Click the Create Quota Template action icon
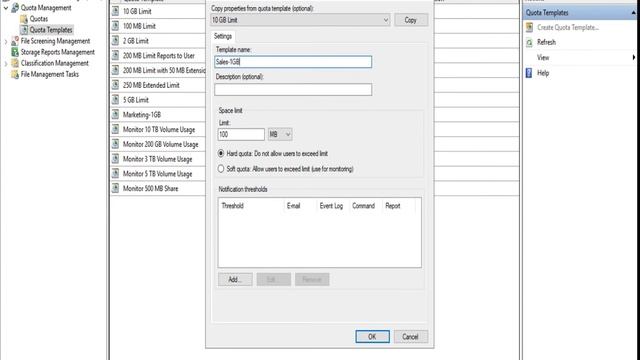Screen dimensions: 640x360 pos(529,27)
